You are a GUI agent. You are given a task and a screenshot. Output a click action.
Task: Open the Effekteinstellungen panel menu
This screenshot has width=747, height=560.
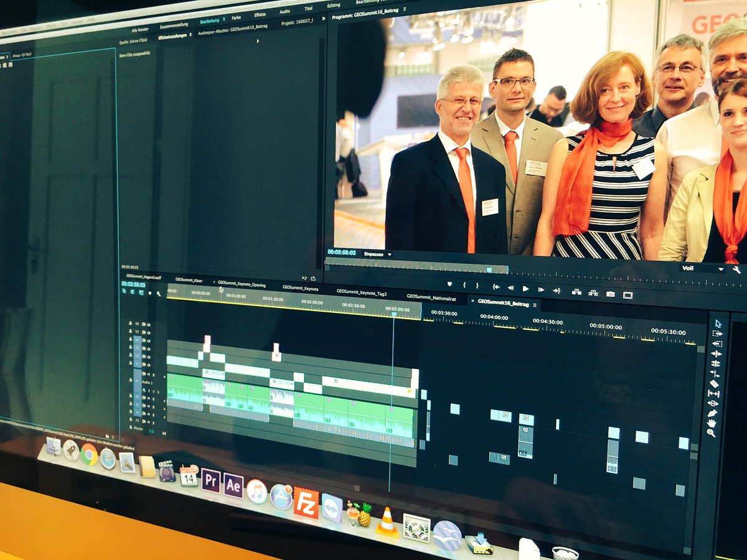coord(190,34)
